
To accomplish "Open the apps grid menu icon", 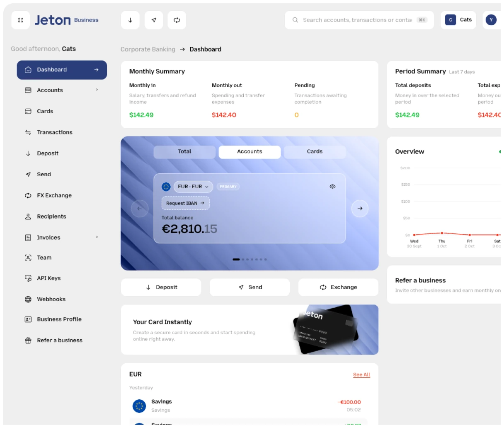I will pos(20,20).
